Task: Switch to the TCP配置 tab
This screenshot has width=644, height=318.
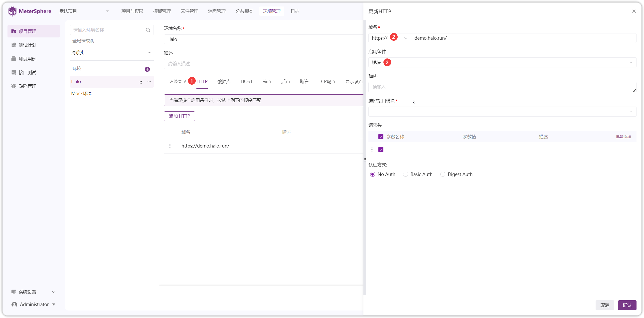Action: pos(327,82)
